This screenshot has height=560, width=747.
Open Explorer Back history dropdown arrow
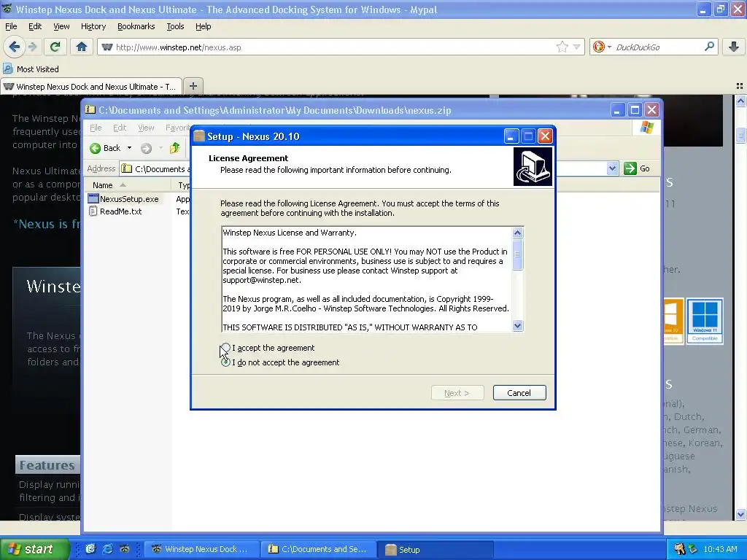[x=129, y=148]
